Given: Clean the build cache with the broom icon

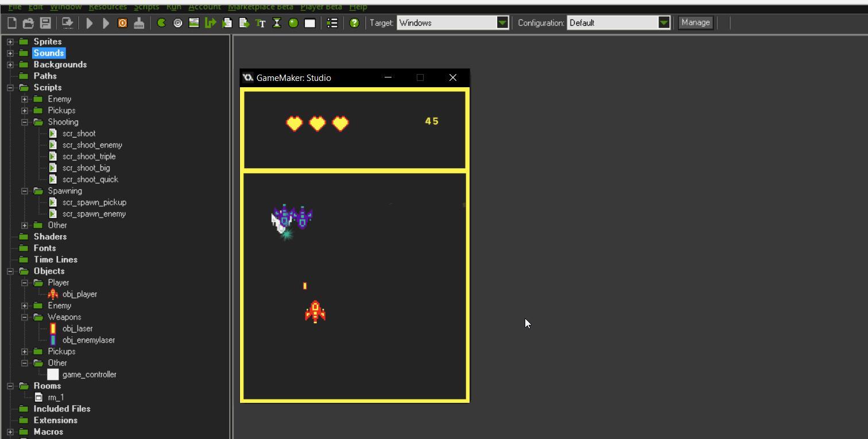Looking at the screenshot, I should 139,23.
